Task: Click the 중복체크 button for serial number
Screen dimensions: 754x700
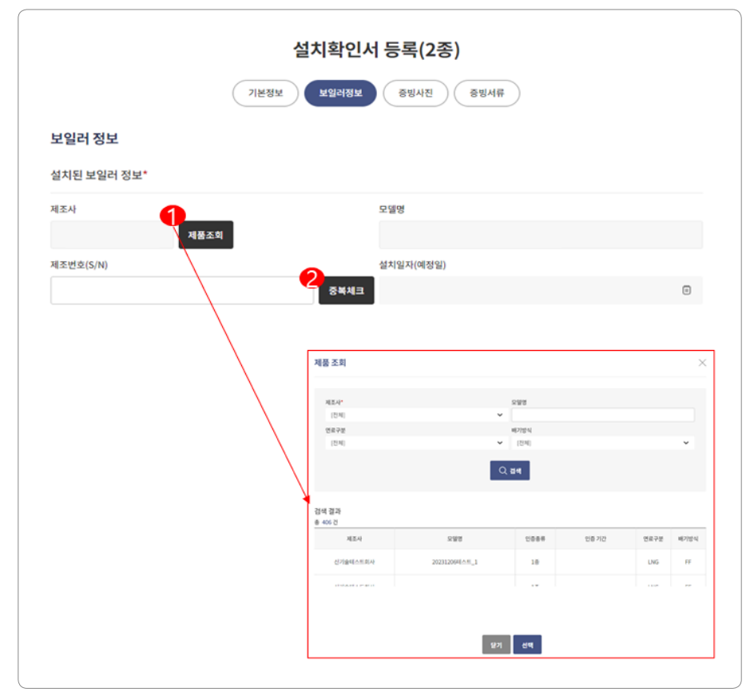Action: 347,291
